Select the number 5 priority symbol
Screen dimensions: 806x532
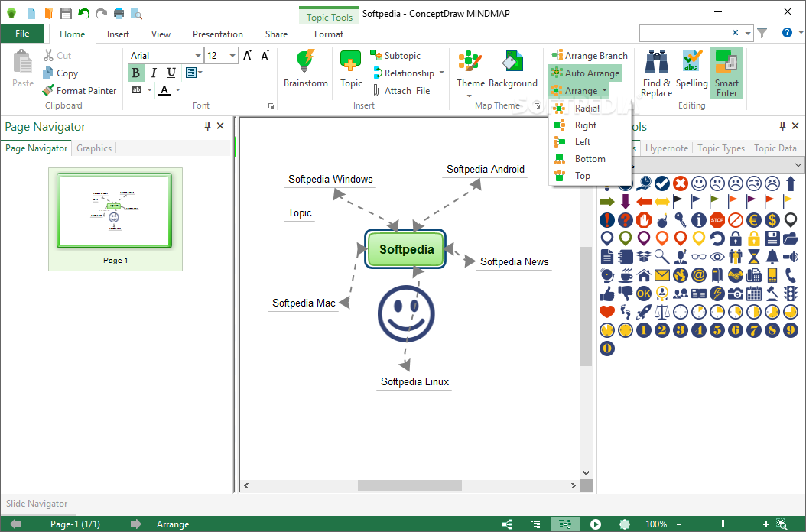point(717,329)
